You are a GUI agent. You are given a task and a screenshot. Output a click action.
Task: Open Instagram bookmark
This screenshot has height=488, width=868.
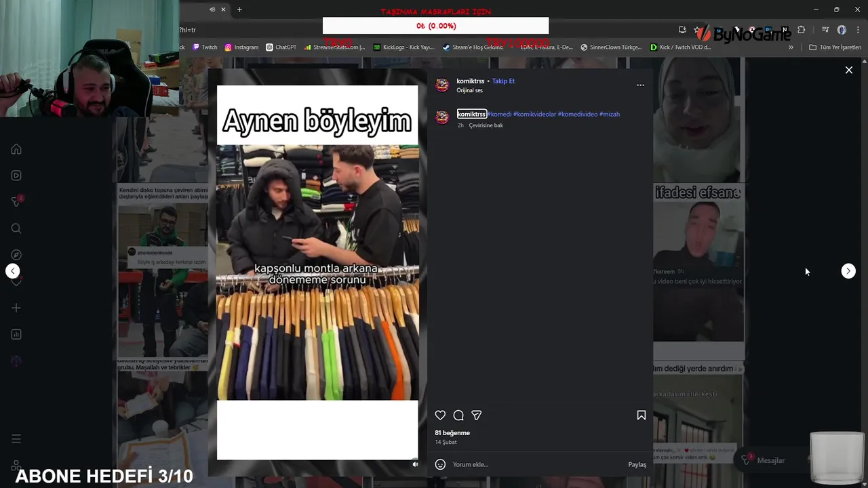pos(241,47)
